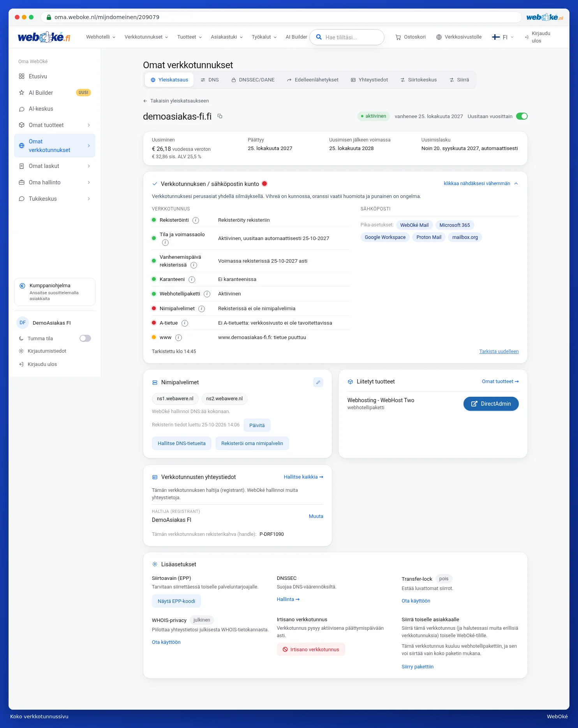The image size is (578, 728).
Task: Expand the Verkkotunnukset navigation dropdown
Action: (146, 37)
